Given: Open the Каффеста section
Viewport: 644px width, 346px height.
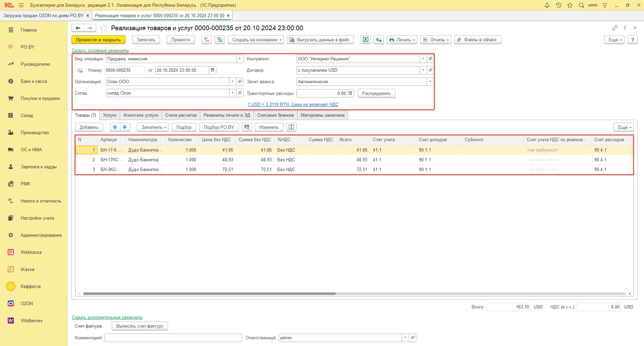Looking at the screenshot, I should tap(31, 287).
